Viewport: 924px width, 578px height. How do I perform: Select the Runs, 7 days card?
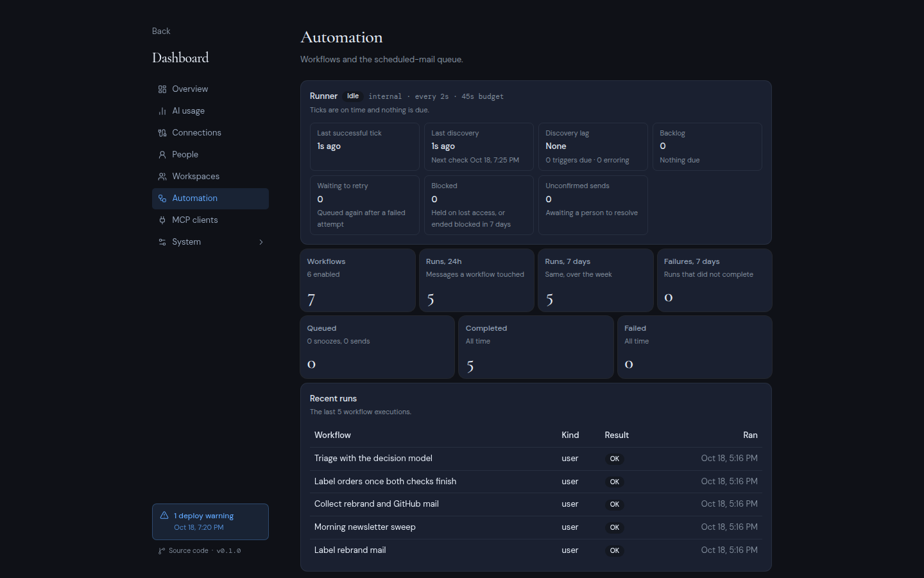[x=596, y=281]
